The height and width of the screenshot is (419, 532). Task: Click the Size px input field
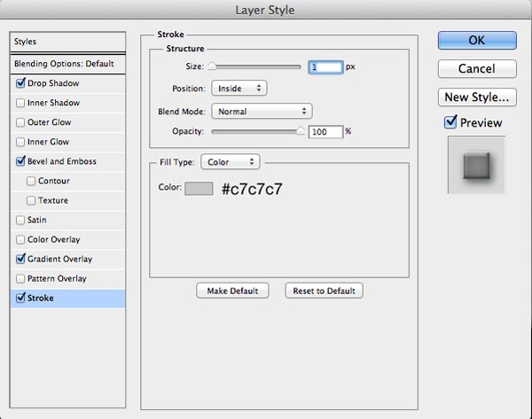coord(325,66)
